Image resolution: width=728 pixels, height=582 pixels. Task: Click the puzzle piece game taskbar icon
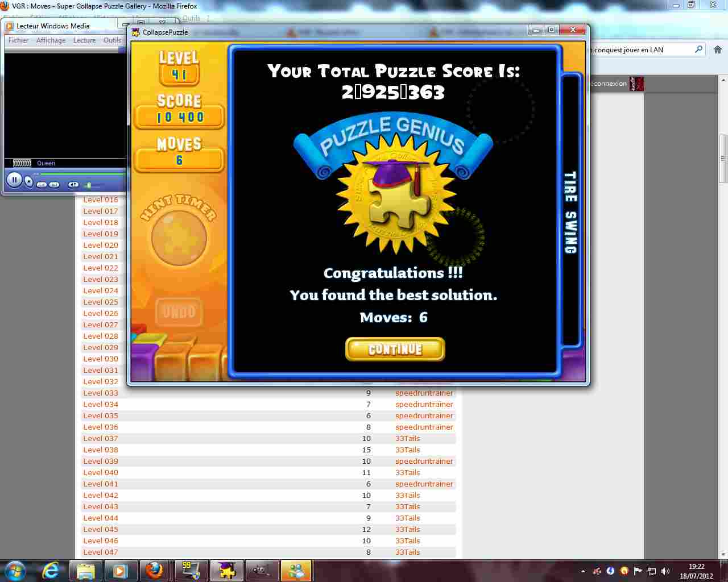(x=227, y=570)
